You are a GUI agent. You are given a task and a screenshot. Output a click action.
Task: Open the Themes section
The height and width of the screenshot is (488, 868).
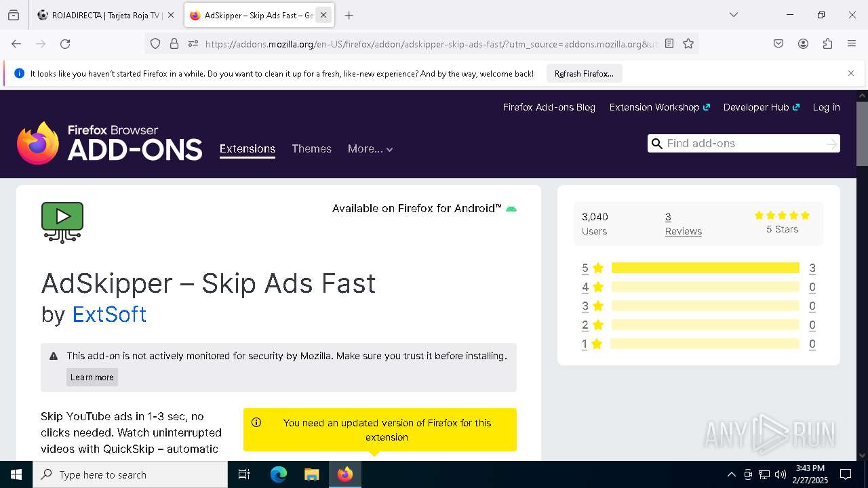point(311,149)
